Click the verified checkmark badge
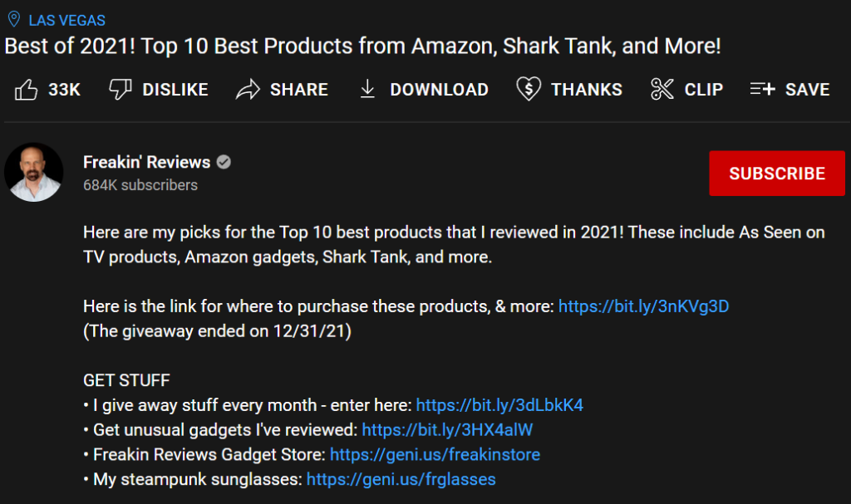This screenshot has height=504, width=851. point(224,162)
